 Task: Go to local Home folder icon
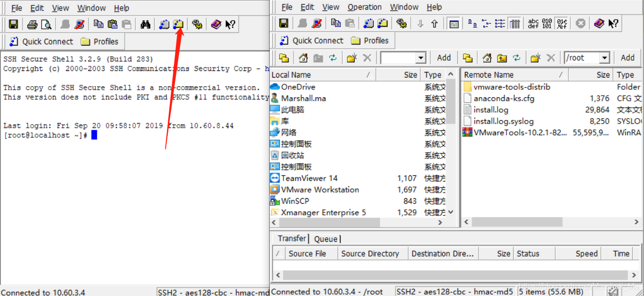(303, 58)
